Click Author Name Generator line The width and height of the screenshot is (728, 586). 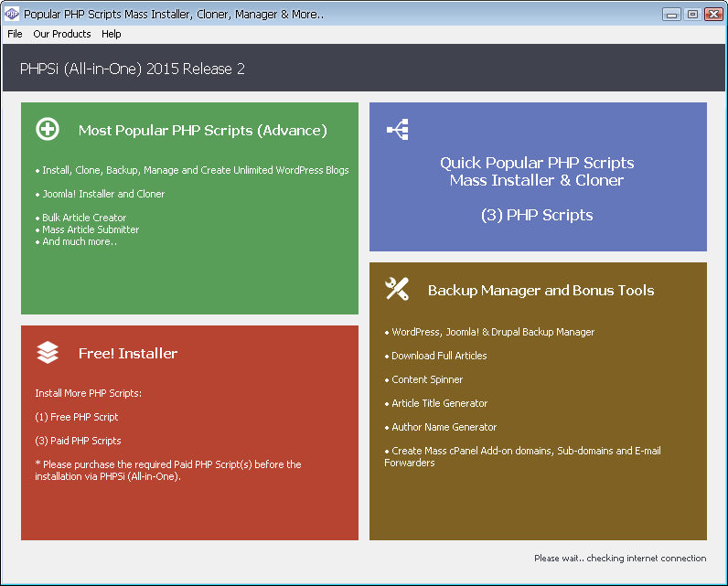441,427
